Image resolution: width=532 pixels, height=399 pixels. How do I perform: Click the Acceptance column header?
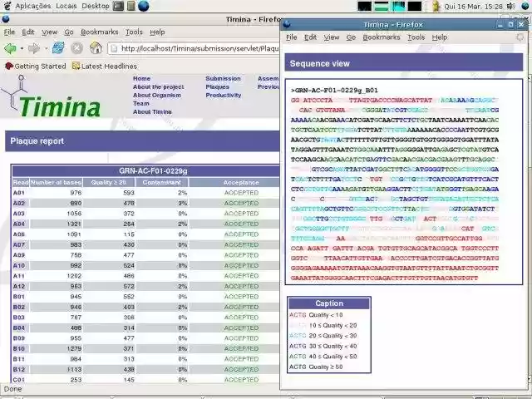click(241, 183)
